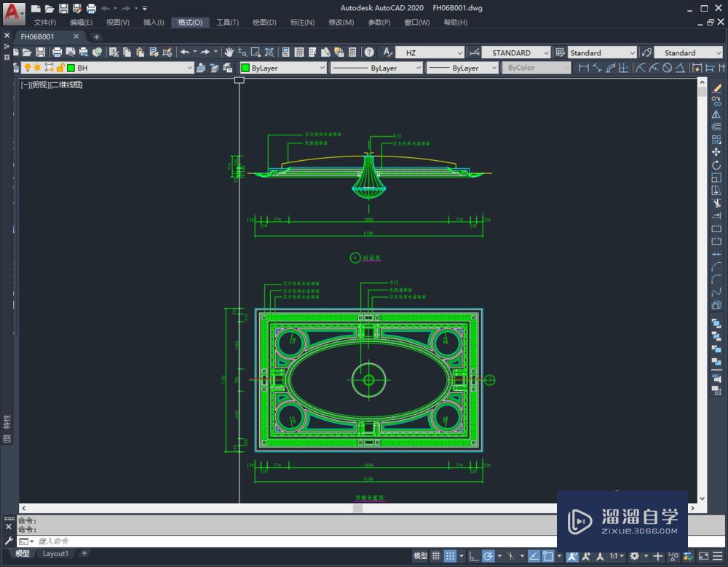The width and height of the screenshot is (728, 567).
Task: Click inside the command line input field
Action: point(146,541)
